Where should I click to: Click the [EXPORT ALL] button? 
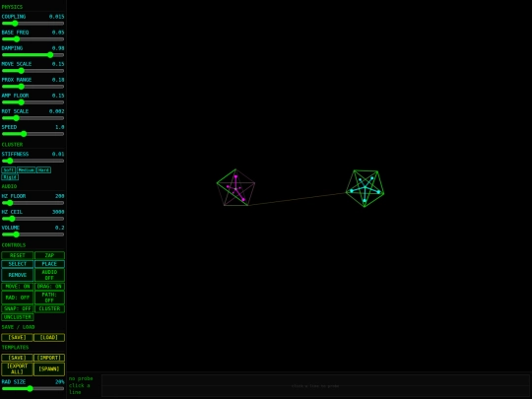(x=18, y=368)
